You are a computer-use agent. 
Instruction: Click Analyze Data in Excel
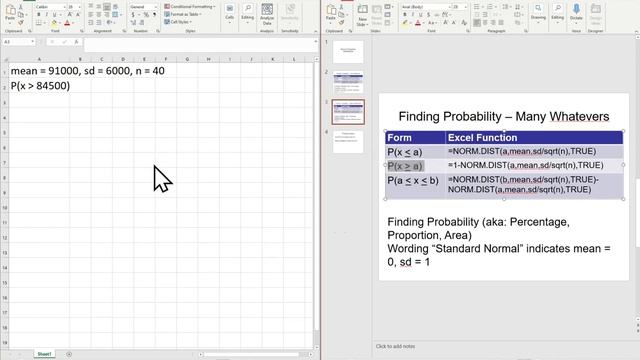click(x=267, y=14)
